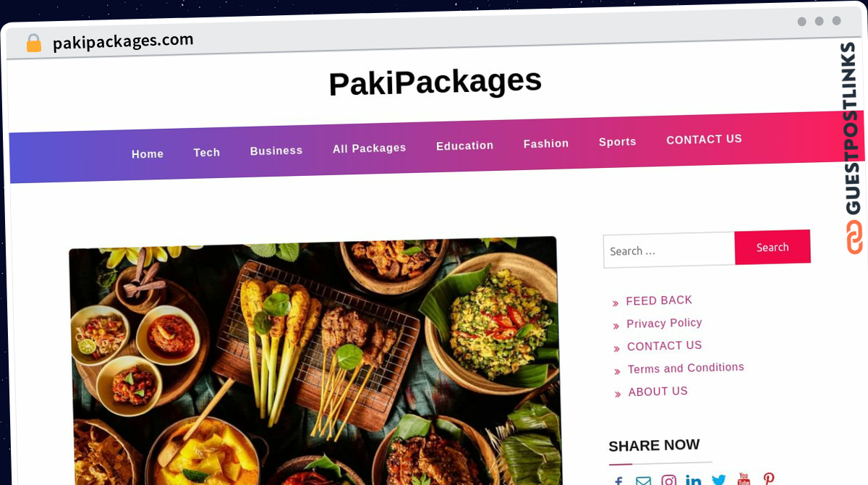Image resolution: width=868 pixels, height=485 pixels.
Task: Go to the Education menu item
Action: point(464,145)
